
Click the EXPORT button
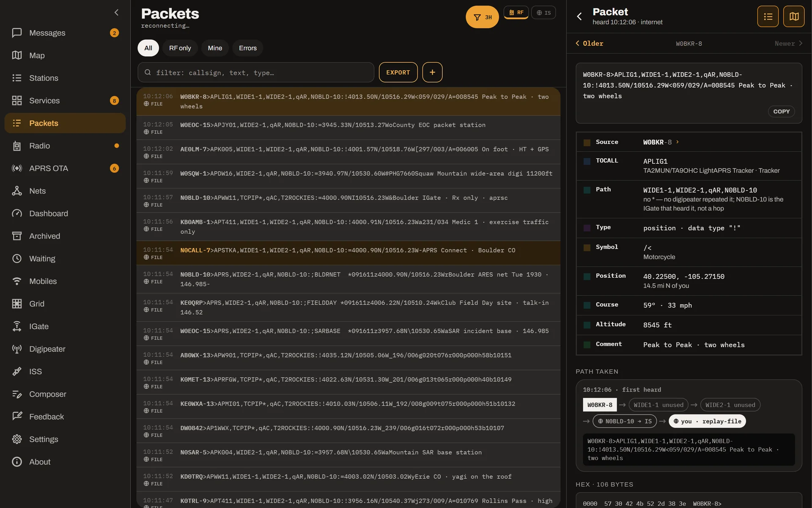[398, 72]
